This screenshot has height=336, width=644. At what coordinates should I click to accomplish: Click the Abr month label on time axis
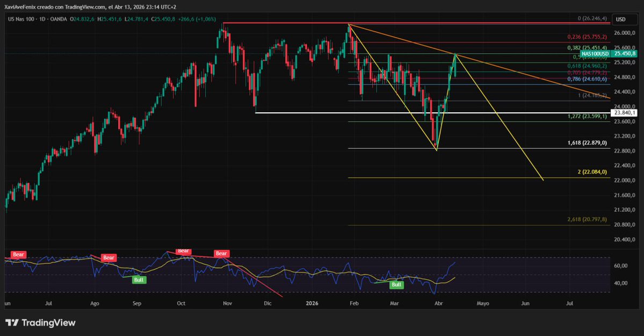coord(438,304)
